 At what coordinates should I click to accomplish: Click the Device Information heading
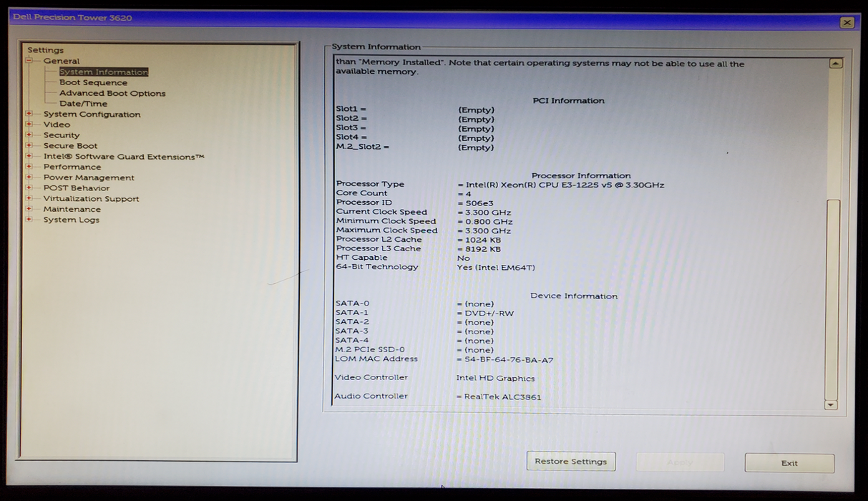pos(574,296)
